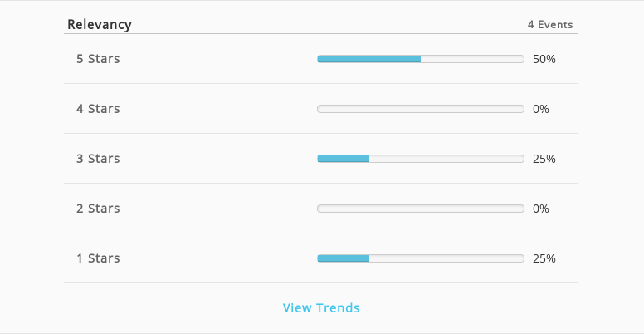Click the 25% value for 3 Stars
Image resolution: width=644 pixels, height=334 pixels.
[x=544, y=159]
